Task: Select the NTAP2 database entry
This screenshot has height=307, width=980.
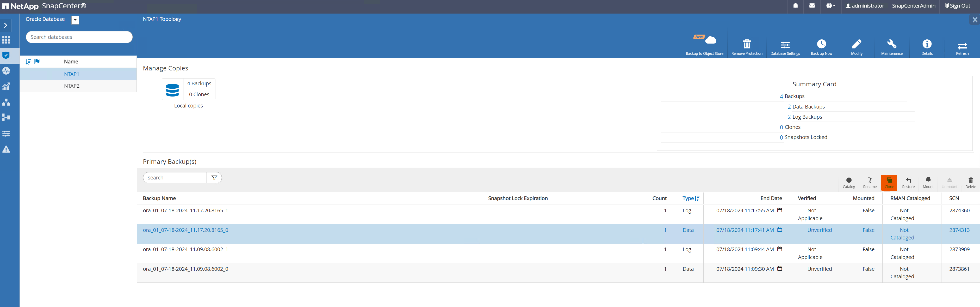Action: coord(72,86)
